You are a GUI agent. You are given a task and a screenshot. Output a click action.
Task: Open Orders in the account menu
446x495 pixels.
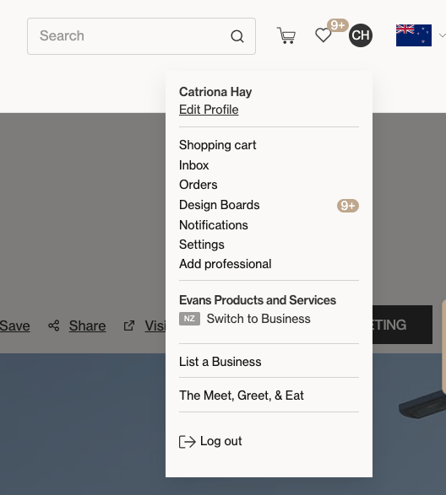click(x=198, y=185)
